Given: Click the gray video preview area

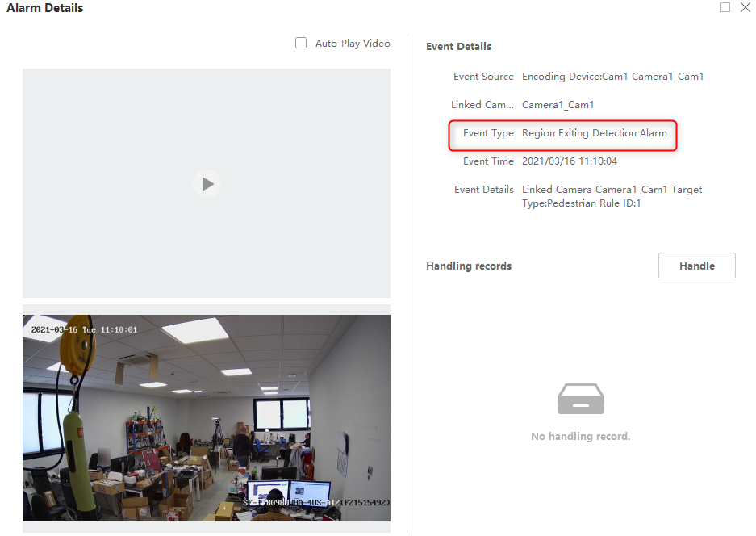Looking at the screenshot, I should 207,183.
